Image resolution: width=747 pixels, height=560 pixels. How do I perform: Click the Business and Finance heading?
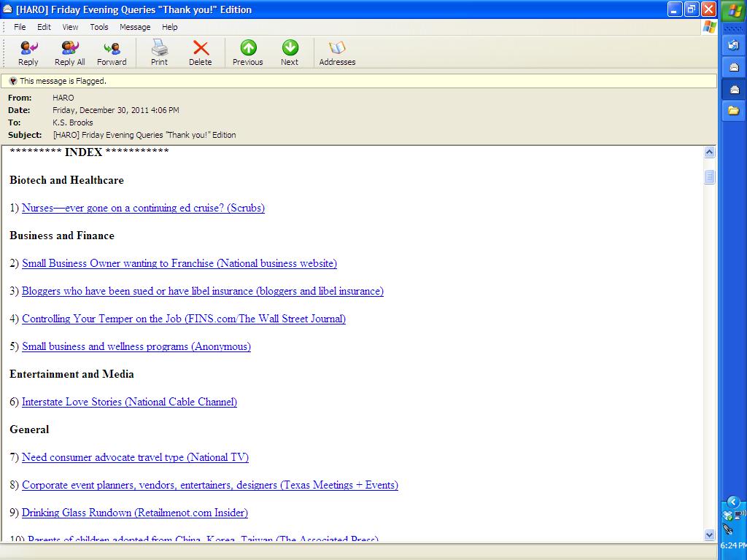62,236
